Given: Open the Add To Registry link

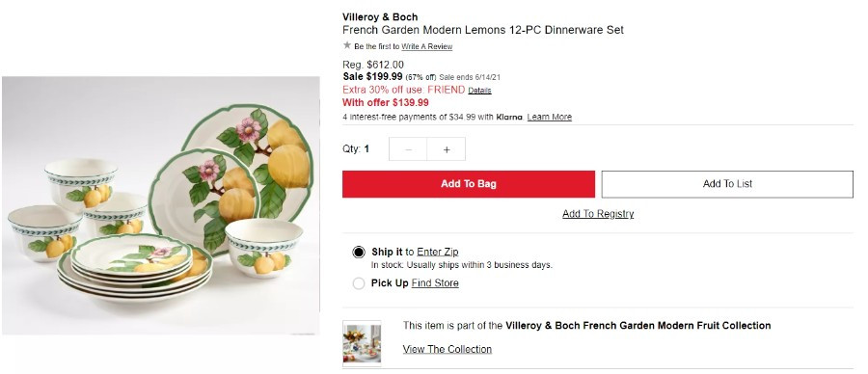Looking at the screenshot, I should coord(598,214).
